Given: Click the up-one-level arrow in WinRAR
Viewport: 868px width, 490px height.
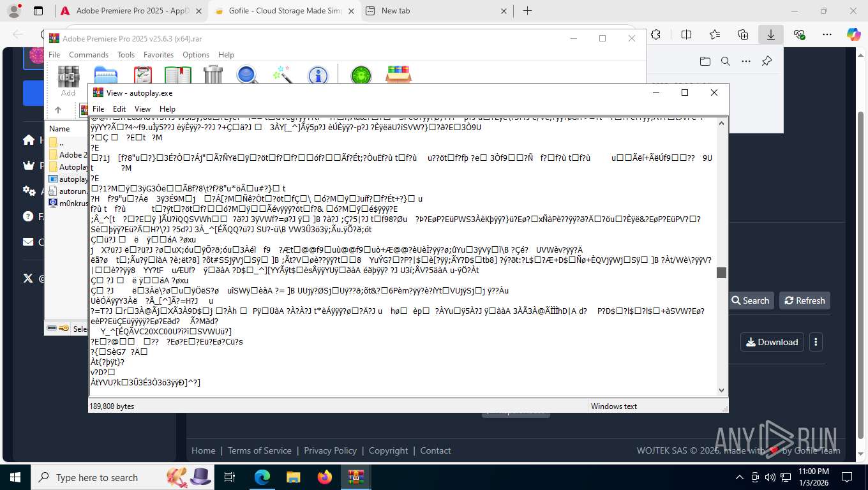Looking at the screenshot, I should (x=57, y=110).
